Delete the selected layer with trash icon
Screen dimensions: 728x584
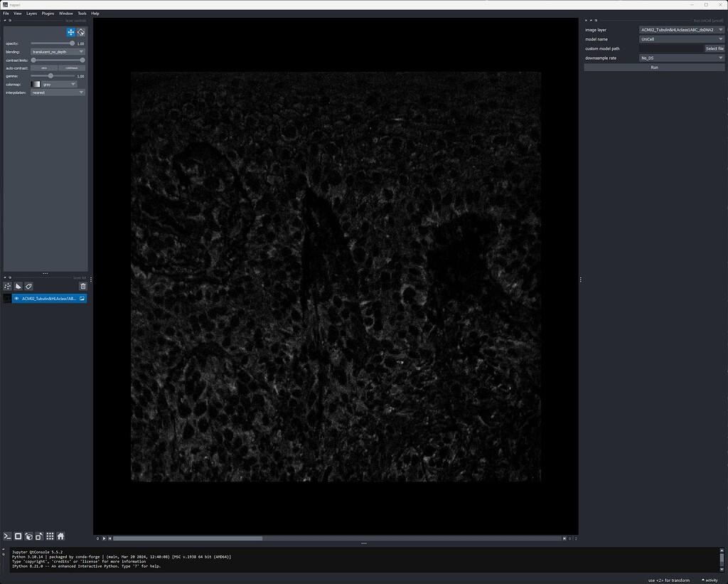pos(82,286)
